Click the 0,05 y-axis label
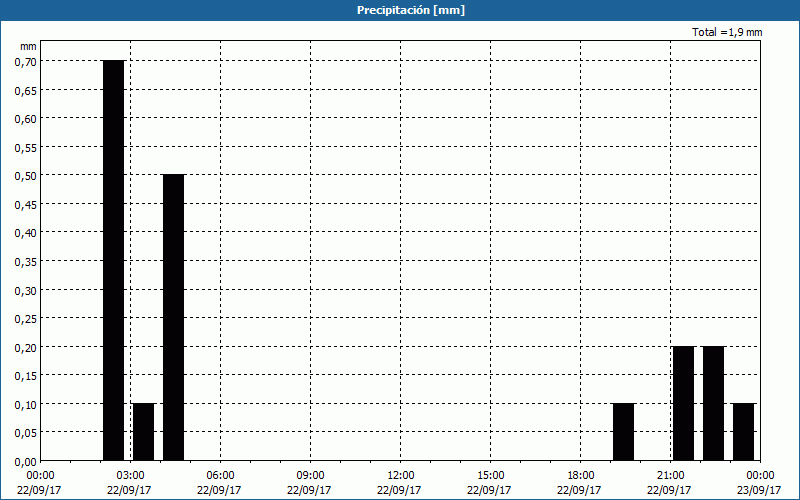 [x=28, y=433]
